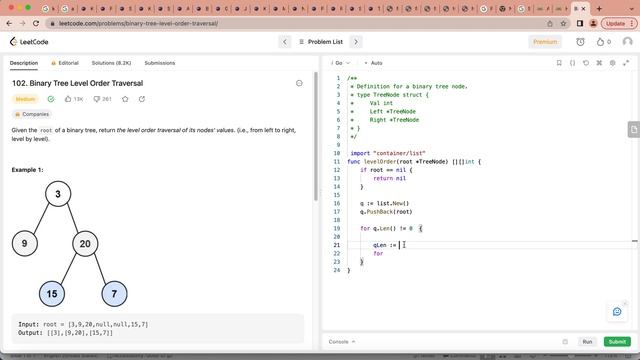Open the Go language dropdown
The width and height of the screenshot is (640, 360).
pos(341,63)
